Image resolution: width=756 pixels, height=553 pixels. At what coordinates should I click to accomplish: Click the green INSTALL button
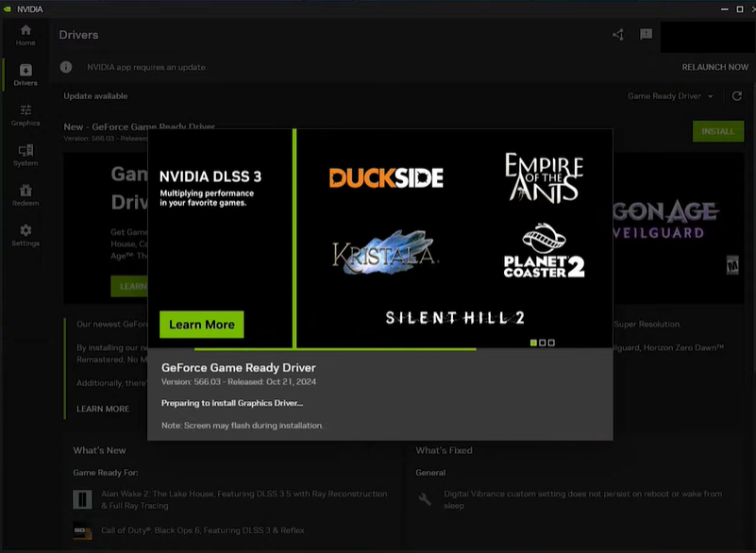718,131
